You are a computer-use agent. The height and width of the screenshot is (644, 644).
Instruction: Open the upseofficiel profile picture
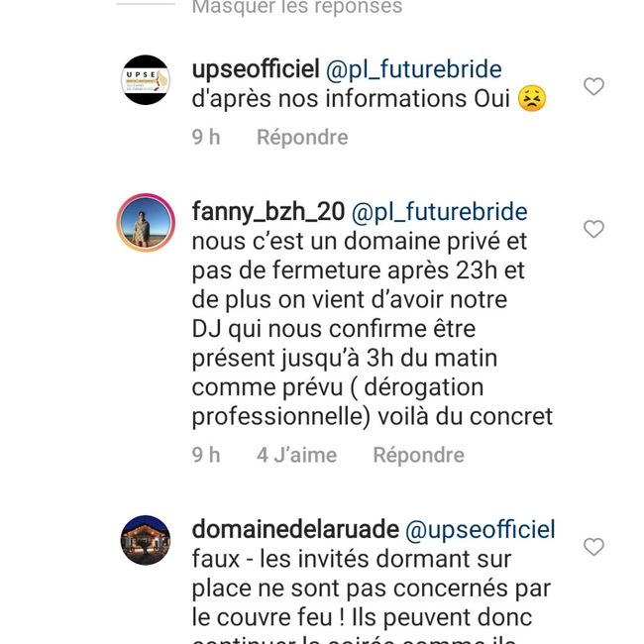point(146,79)
